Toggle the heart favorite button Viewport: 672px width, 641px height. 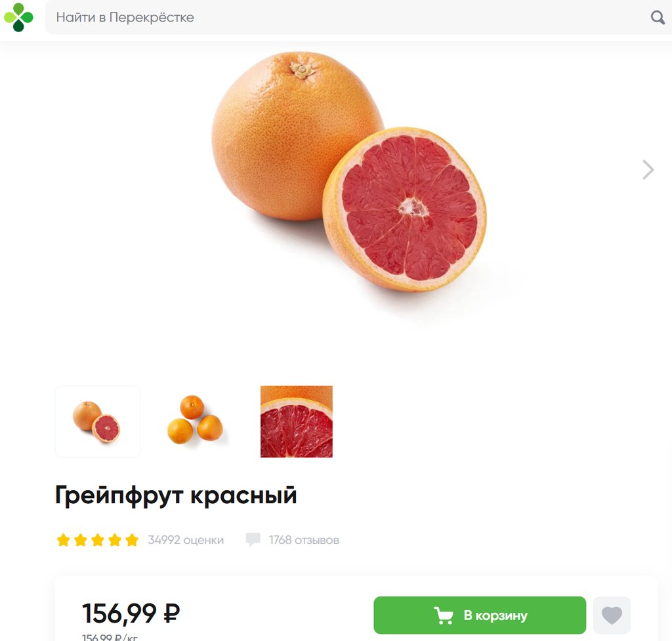coord(612,615)
